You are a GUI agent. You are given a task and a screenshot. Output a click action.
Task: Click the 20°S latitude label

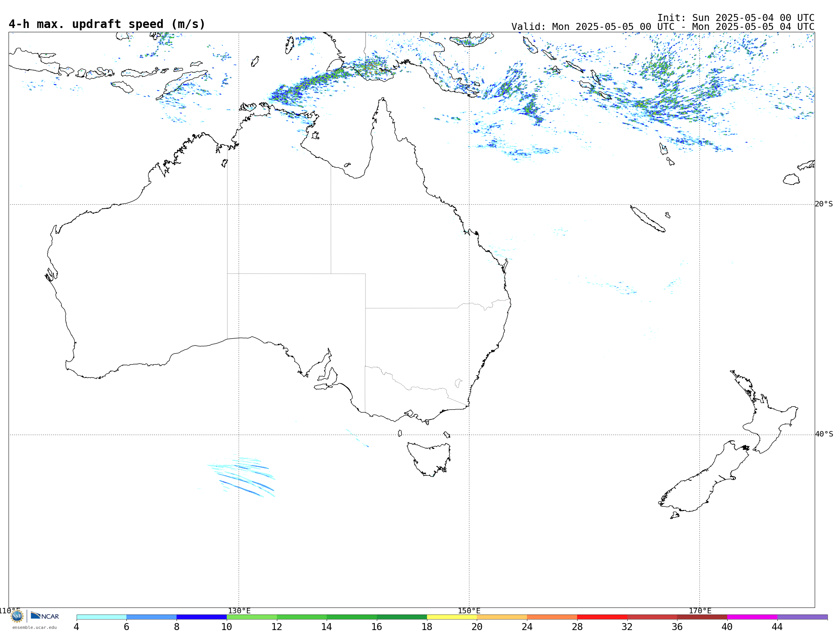pos(824,204)
